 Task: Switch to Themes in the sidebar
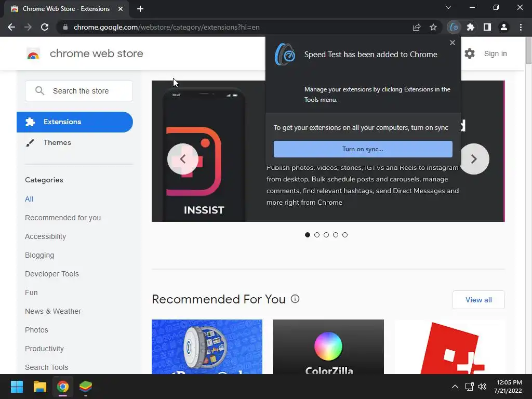click(x=57, y=142)
